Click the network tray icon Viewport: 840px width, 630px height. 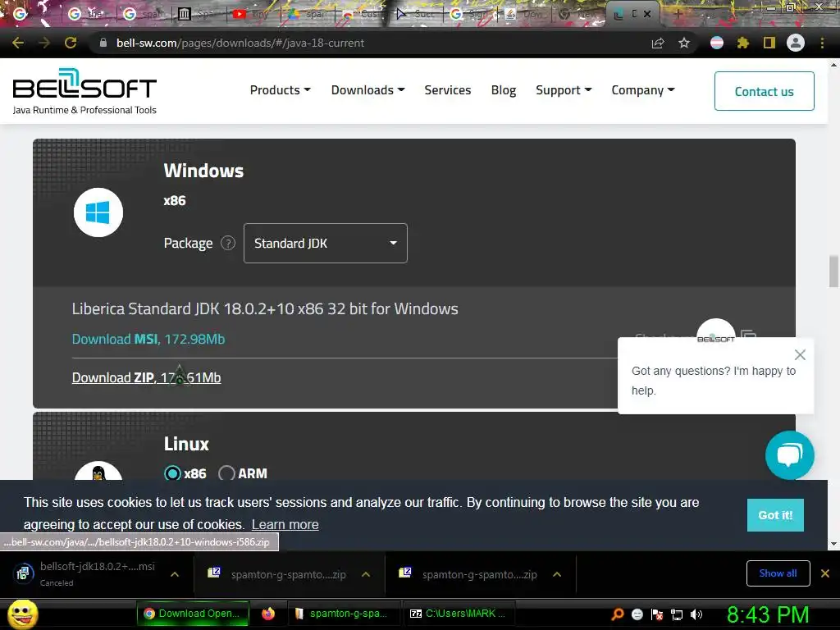coord(677,614)
